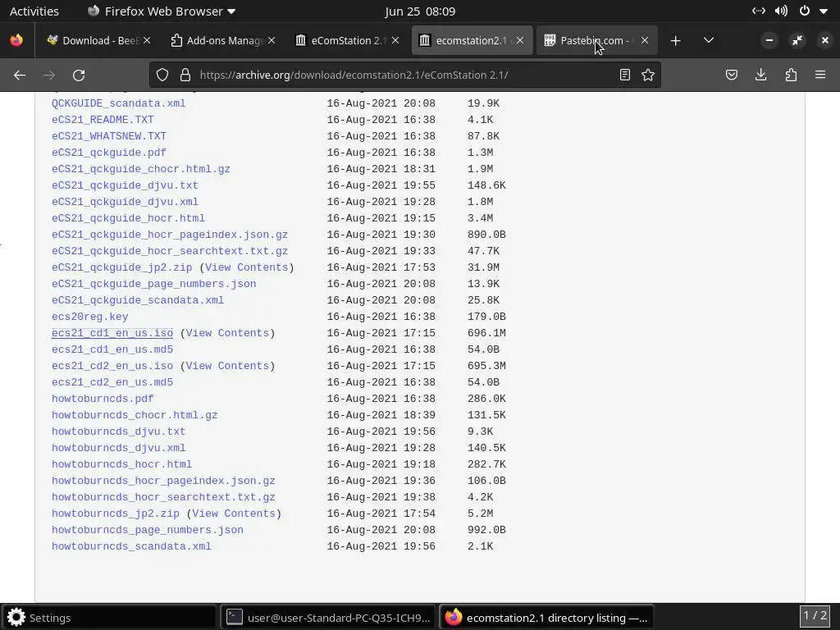Open the Extensions menu icon

(x=791, y=75)
